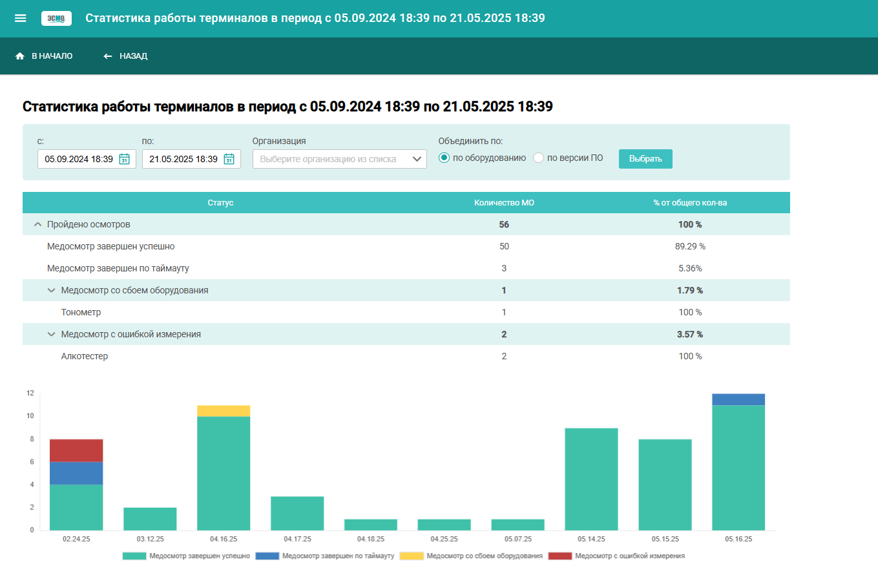Toggle yellow legend Медосмотр со сбоем оборудования
Screen dimensions: 878x588
click(472, 556)
